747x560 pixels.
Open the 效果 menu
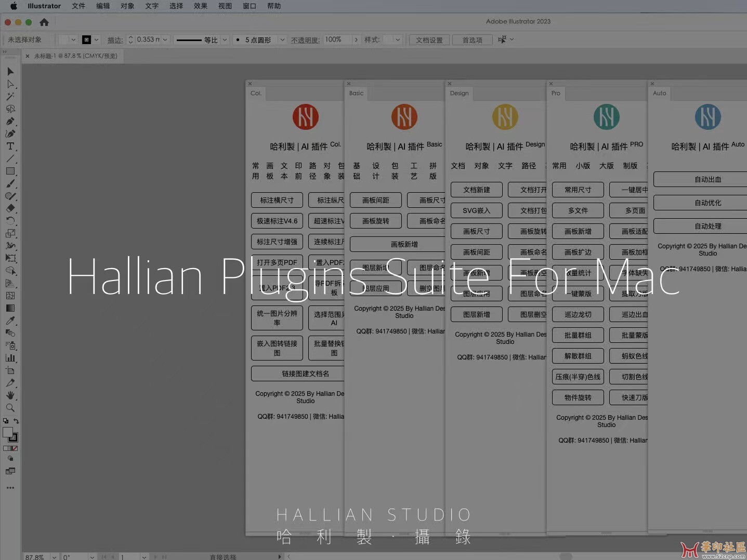coord(201,6)
